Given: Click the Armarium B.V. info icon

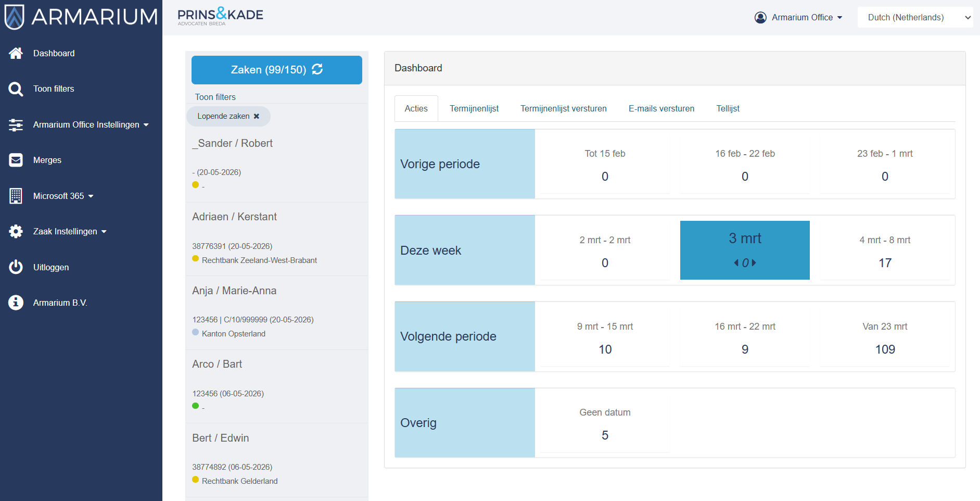Looking at the screenshot, I should coord(16,303).
